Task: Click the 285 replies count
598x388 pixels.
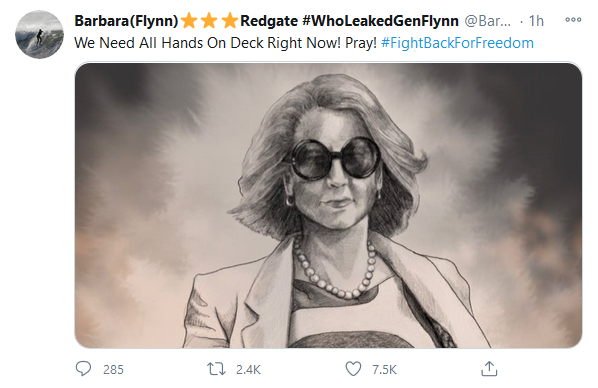Action: click(x=113, y=370)
